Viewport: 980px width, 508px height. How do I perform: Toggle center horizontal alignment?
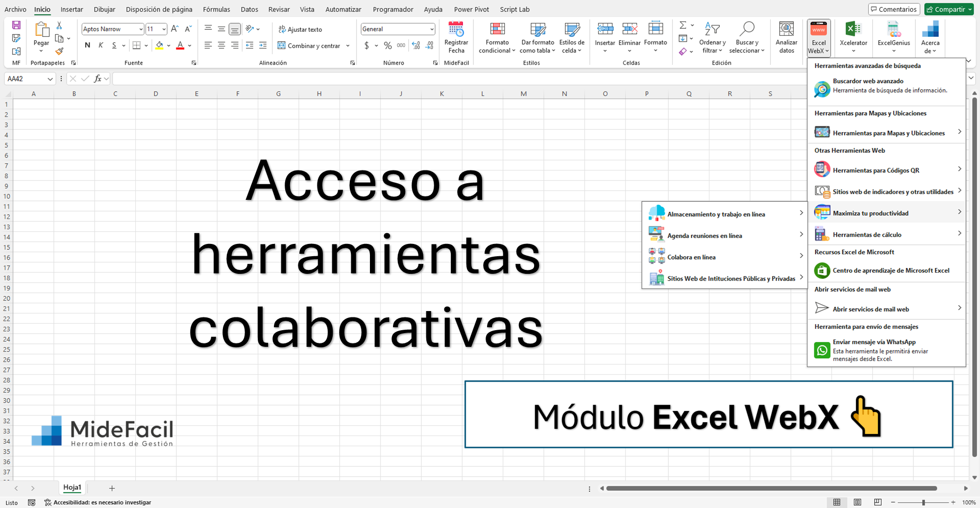[221, 46]
